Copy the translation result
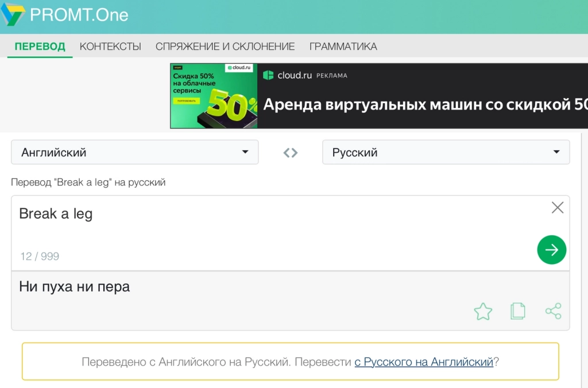Image resolution: width=588 pixels, height=388 pixels. (518, 311)
